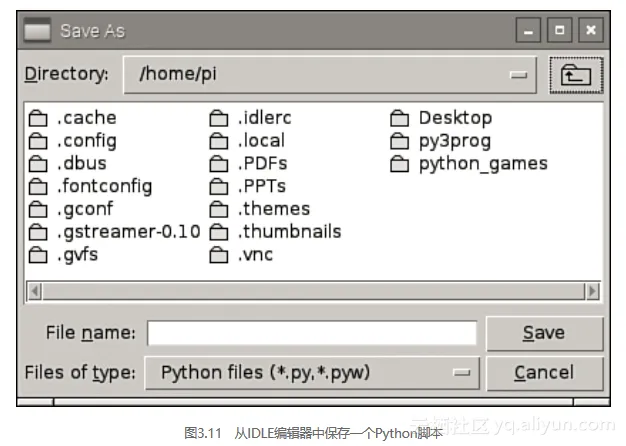Select the .dbus folder name
The image size is (626, 446).
pos(82,164)
